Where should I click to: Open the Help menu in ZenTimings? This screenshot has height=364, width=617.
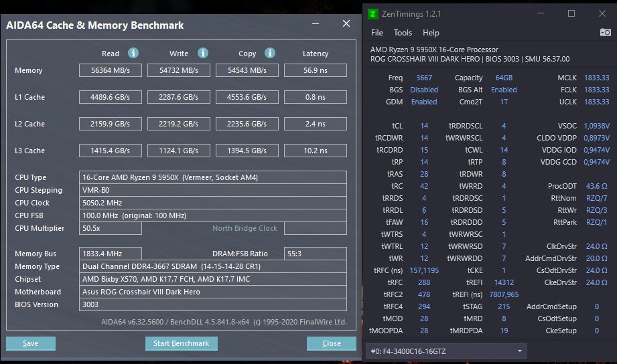(431, 33)
